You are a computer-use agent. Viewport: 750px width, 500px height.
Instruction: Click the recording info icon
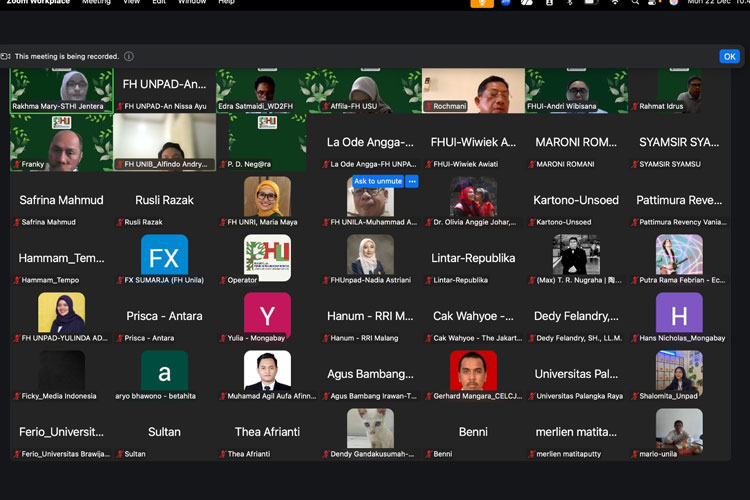click(129, 57)
